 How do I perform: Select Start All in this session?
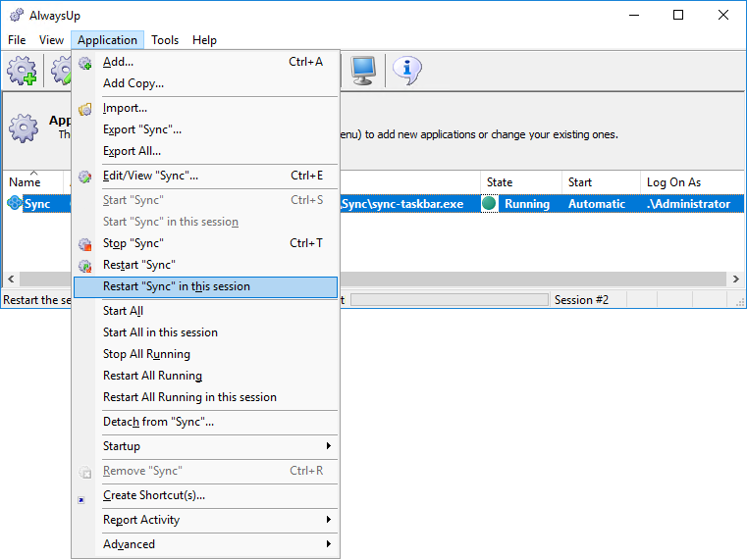pos(206,332)
